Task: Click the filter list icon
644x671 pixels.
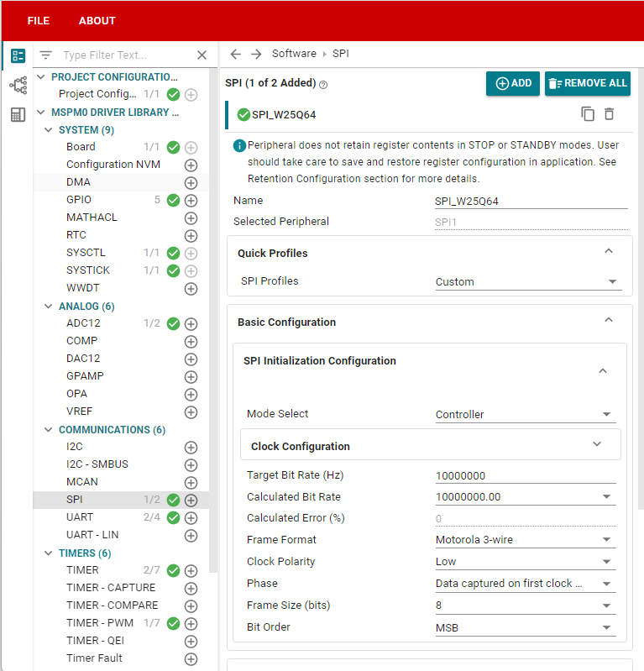Action: (x=46, y=55)
